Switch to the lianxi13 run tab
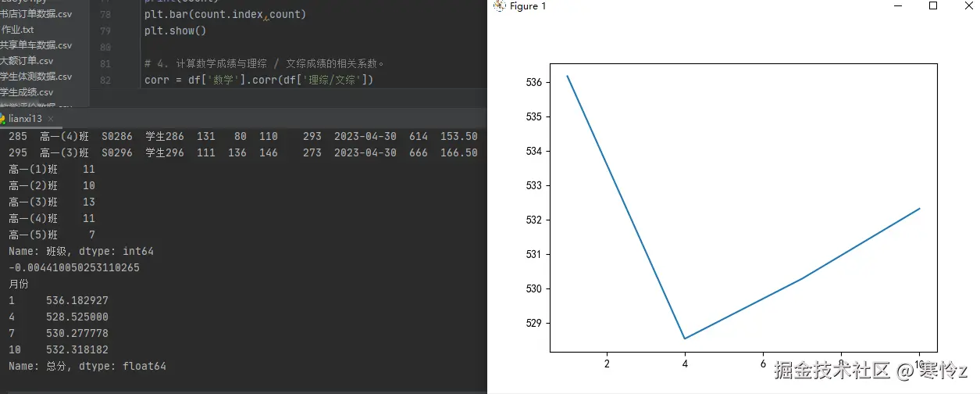Screen dimensions: 980x394 point(25,119)
